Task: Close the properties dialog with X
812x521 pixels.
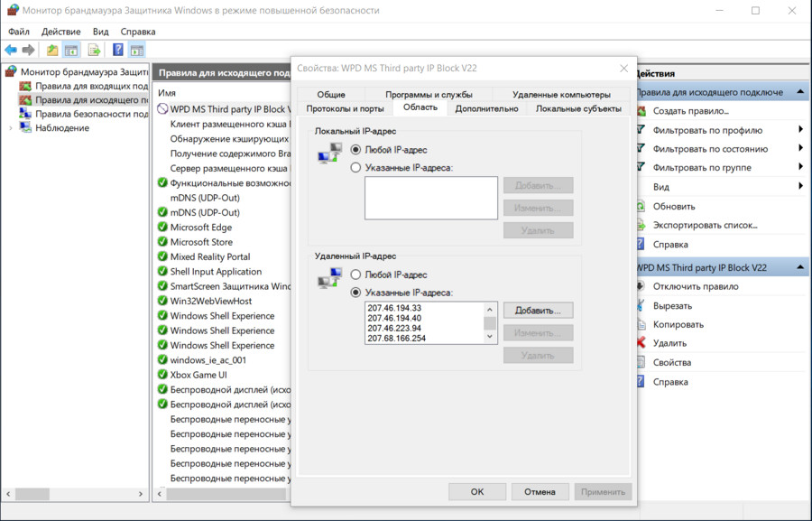Action: [x=624, y=69]
